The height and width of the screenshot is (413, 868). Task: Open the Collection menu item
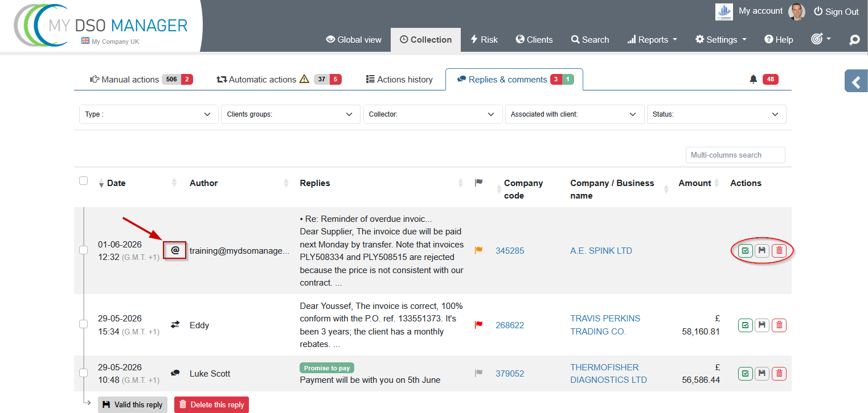tap(425, 40)
